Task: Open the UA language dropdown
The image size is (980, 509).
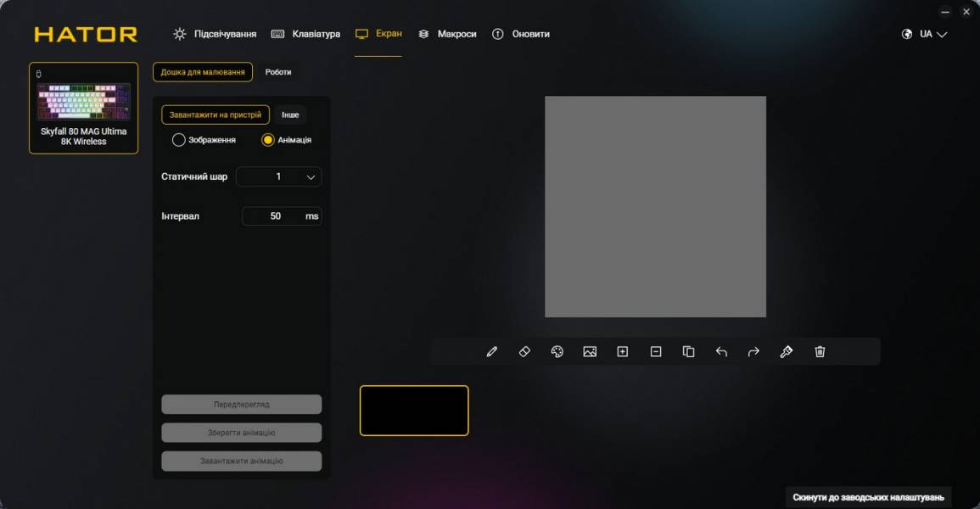Action: point(924,34)
